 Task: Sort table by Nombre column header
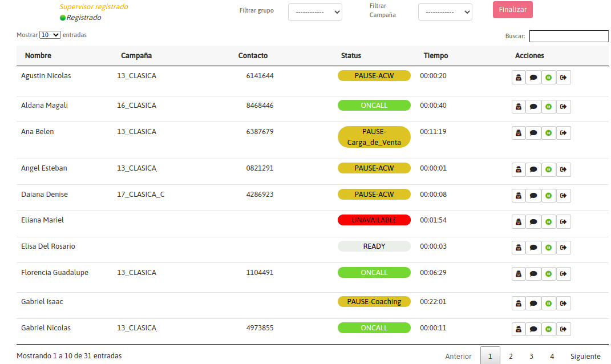38,56
